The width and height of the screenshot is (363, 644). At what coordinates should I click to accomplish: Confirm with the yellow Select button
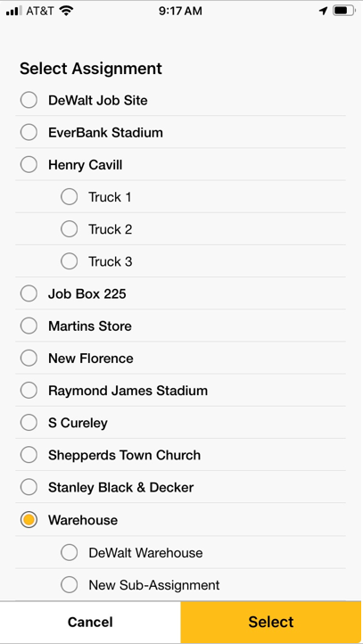click(x=271, y=623)
